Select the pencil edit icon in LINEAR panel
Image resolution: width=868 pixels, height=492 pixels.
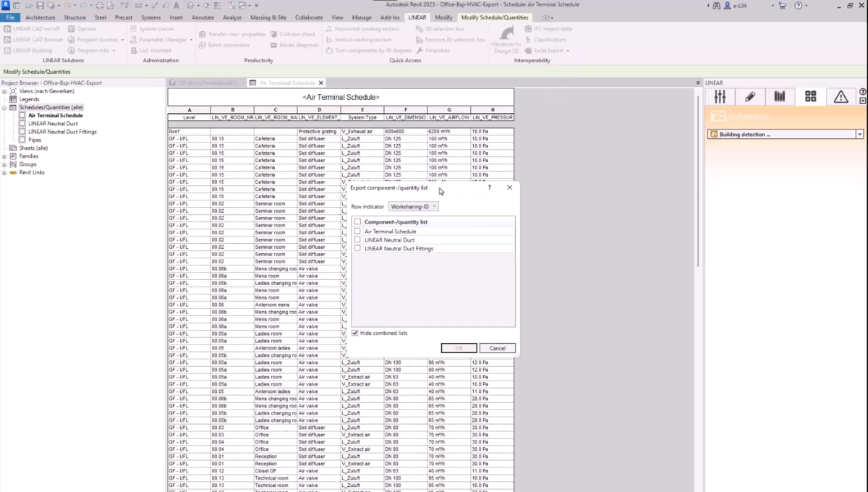[x=750, y=96]
